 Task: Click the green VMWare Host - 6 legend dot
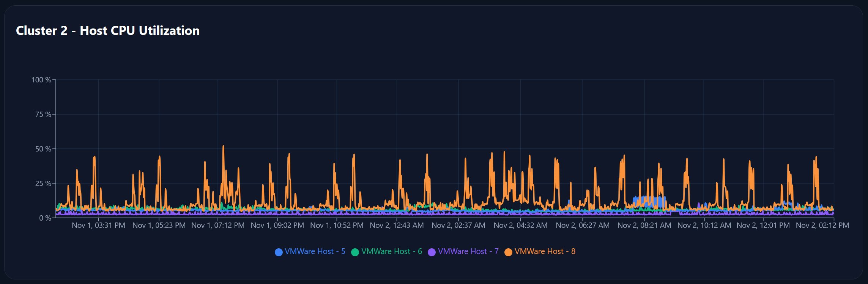click(x=355, y=252)
